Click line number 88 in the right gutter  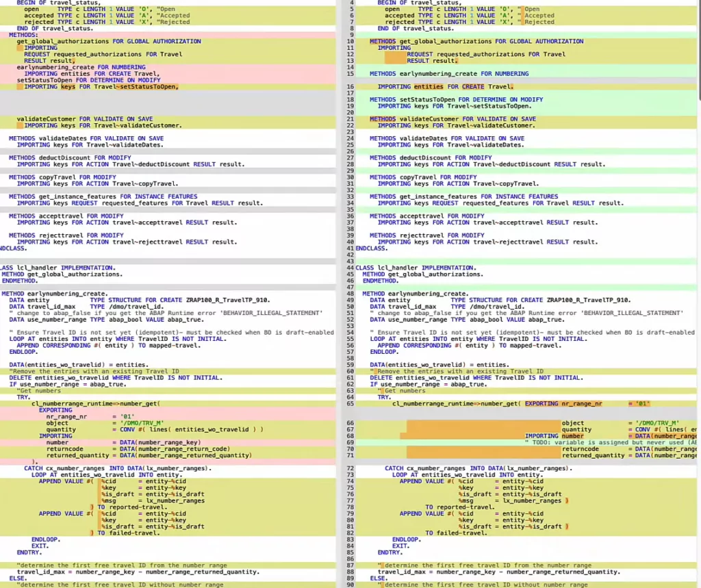point(350,572)
